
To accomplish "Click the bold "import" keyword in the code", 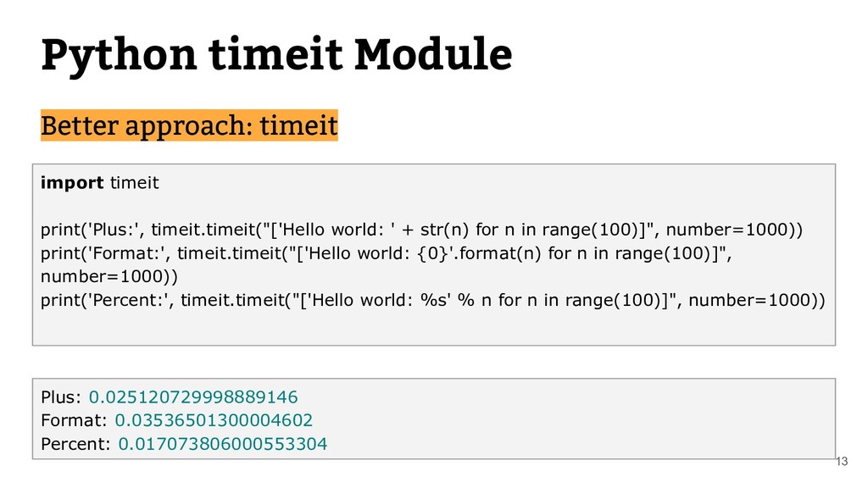I will (73, 182).
